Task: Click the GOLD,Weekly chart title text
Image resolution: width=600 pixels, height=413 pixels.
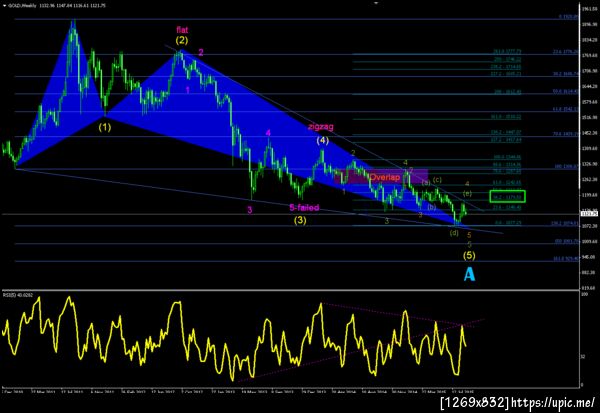Action: coord(20,6)
